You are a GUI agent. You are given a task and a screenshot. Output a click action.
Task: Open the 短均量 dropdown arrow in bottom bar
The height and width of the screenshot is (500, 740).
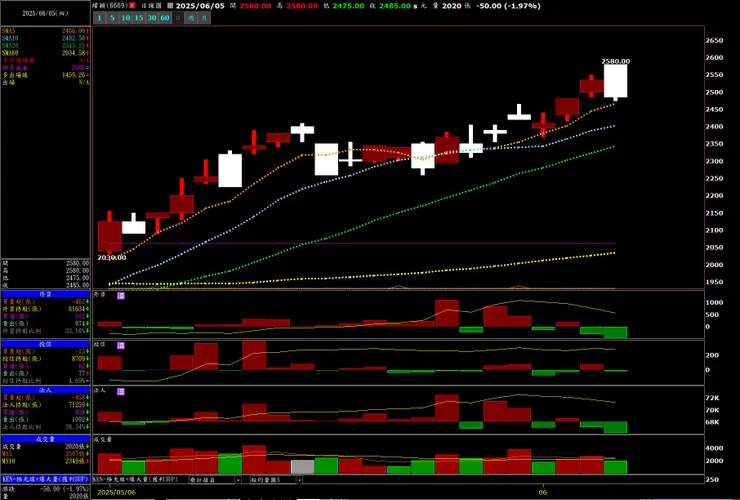tap(299, 480)
